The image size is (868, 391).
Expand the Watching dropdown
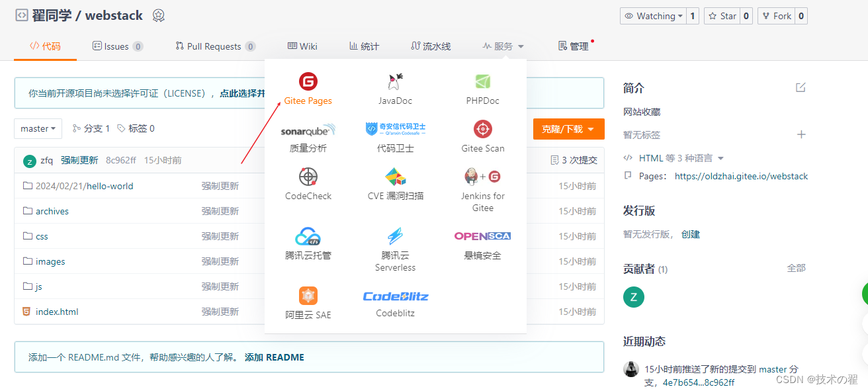[x=653, y=16]
